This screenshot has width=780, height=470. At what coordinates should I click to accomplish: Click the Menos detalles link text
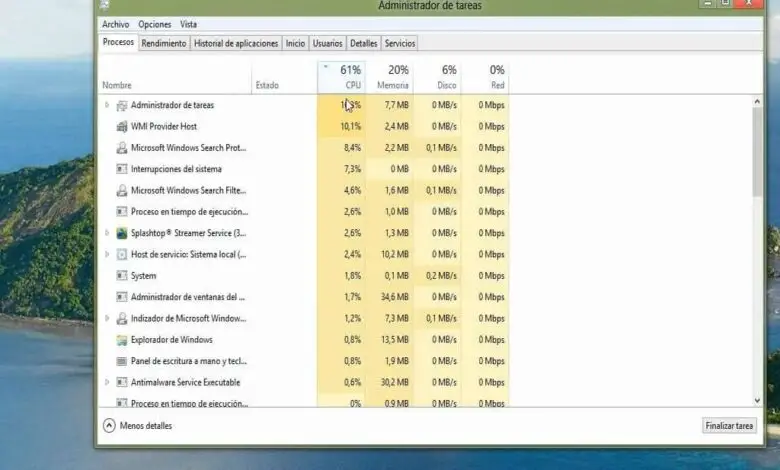tap(146, 426)
